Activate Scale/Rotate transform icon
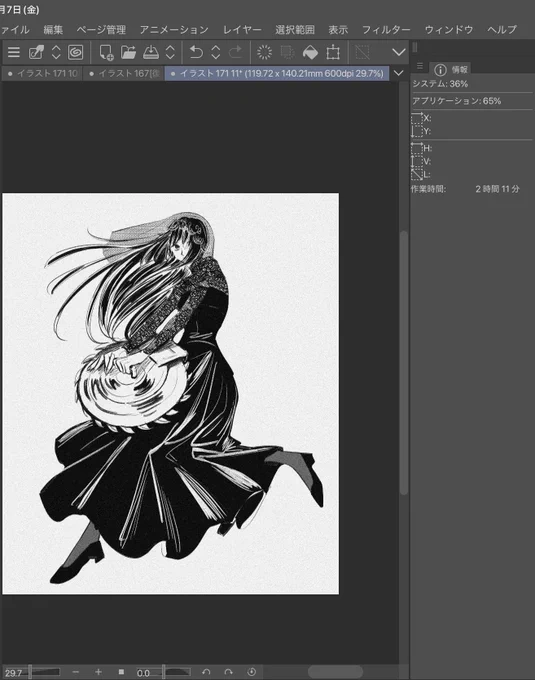Screen dimensions: 535x680 [333, 52]
